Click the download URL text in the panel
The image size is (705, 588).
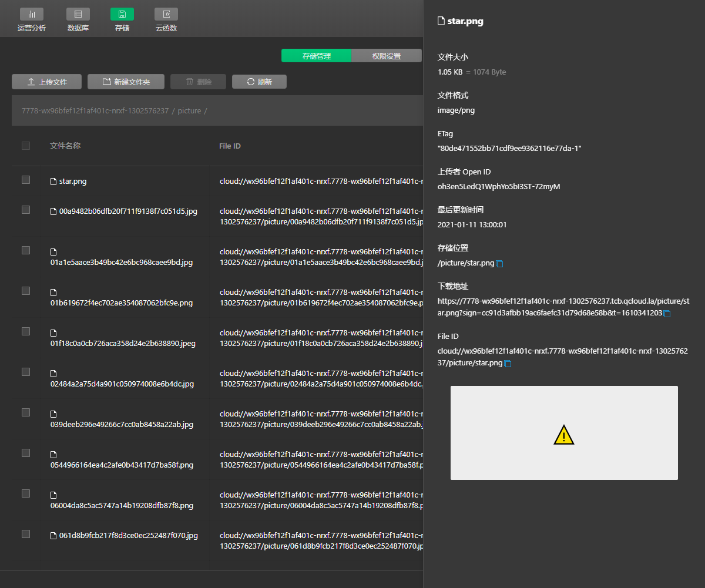563,307
